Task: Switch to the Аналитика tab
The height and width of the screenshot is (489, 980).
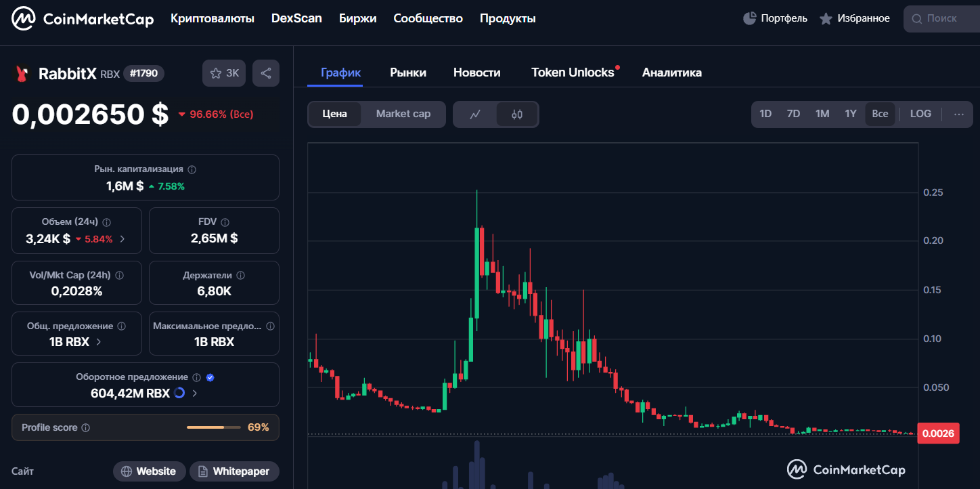Action: coord(672,72)
